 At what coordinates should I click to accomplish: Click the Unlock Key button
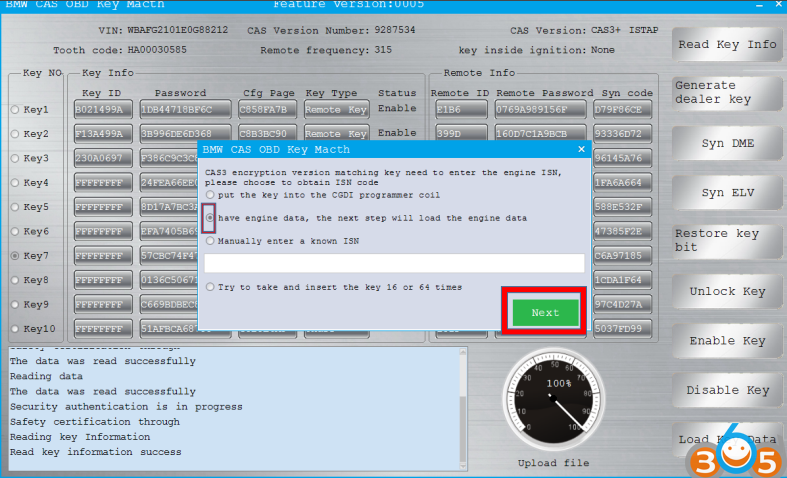pos(726,292)
